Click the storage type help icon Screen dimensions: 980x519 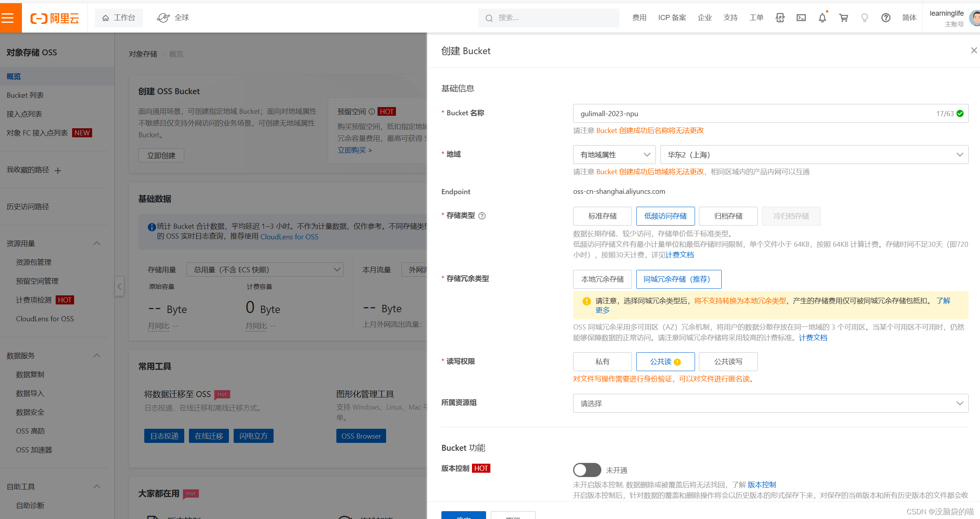[x=482, y=216]
